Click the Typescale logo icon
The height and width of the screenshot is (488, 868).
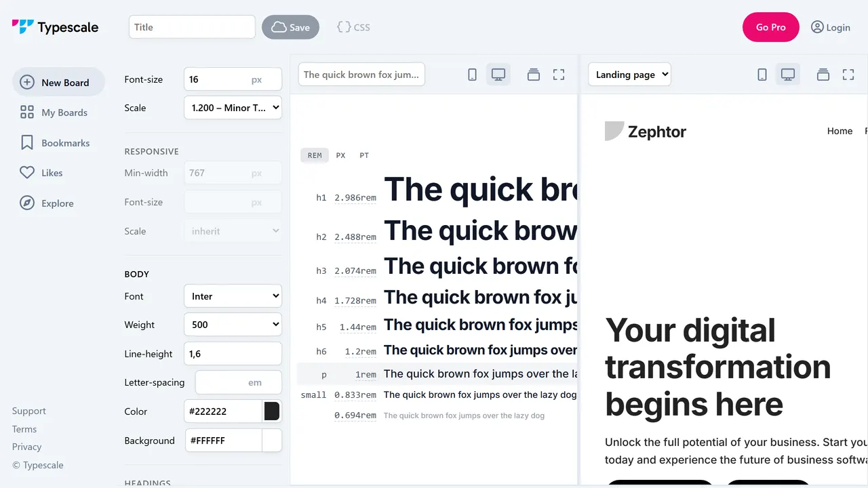point(22,27)
